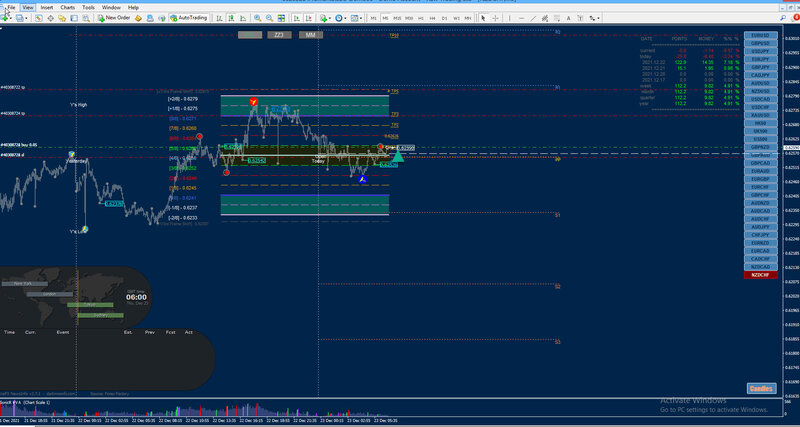Switch to the H4 timeframe
800x427 pixels.
pos(433,18)
